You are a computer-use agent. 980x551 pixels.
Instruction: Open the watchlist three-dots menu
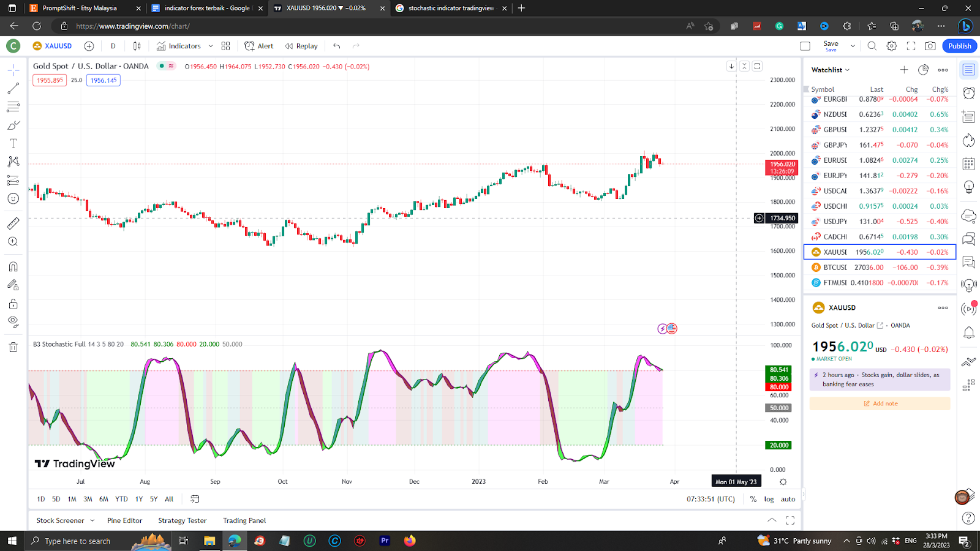click(x=943, y=70)
